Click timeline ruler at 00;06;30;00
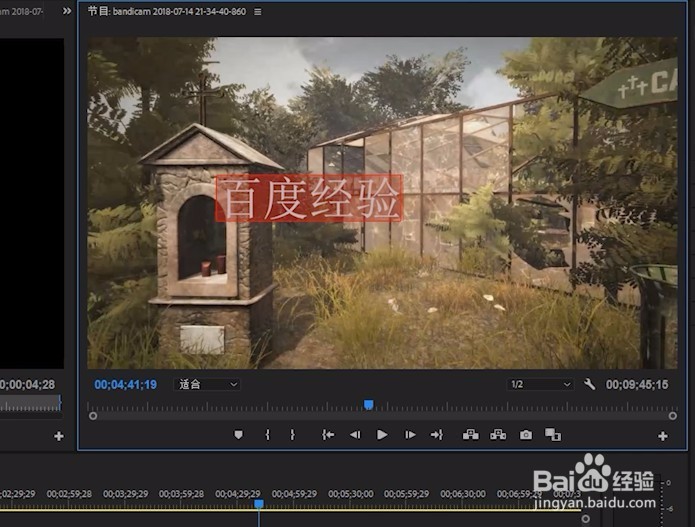Viewport: 695px width, 527px height. point(463,493)
